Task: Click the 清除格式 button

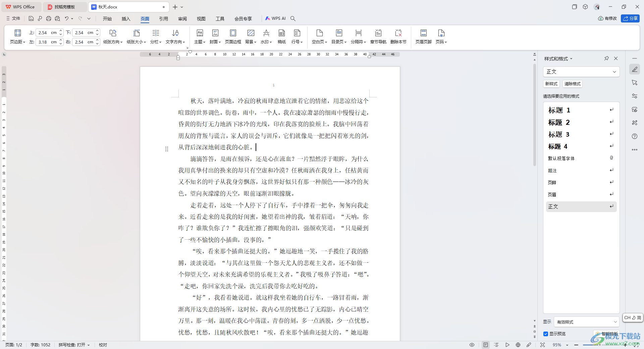Action: click(x=572, y=84)
